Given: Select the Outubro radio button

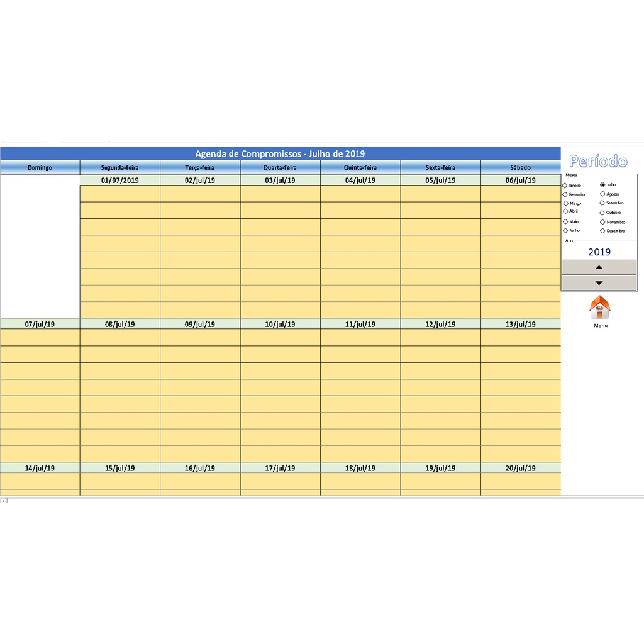Looking at the screenshot, I should (x=602, y=213).
